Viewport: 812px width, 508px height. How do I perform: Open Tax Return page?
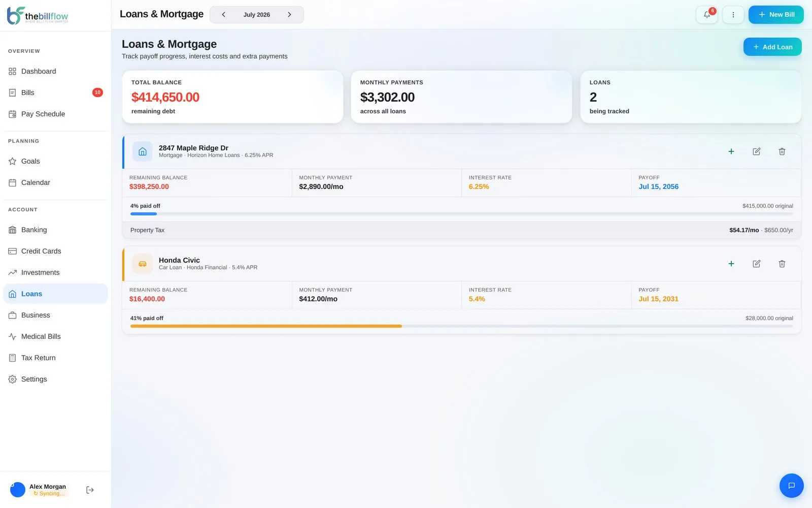pyautogui.click(x=55, y=358)
